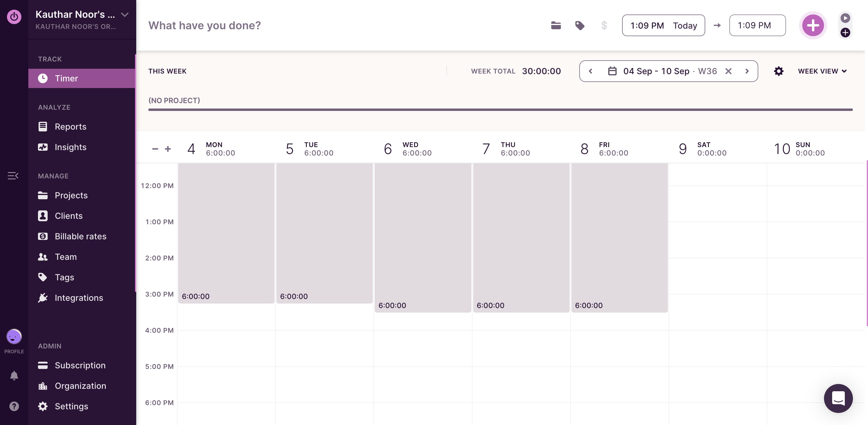Select manual mode small plus icon
This screenshot has width=868, height=425.
point(845,33)
